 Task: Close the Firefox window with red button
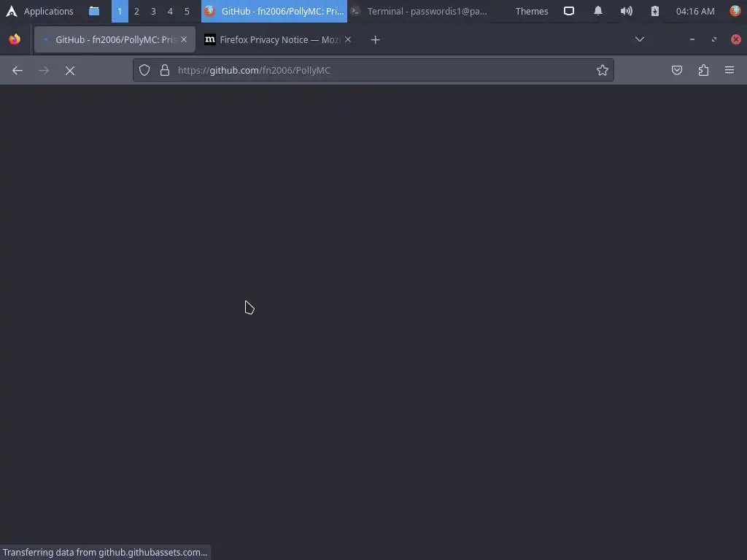click(x=736, y=39)
